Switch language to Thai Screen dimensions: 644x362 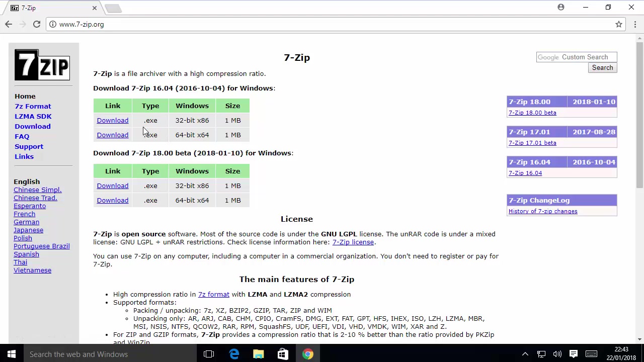pyautogui.click(x=21, y=262)
